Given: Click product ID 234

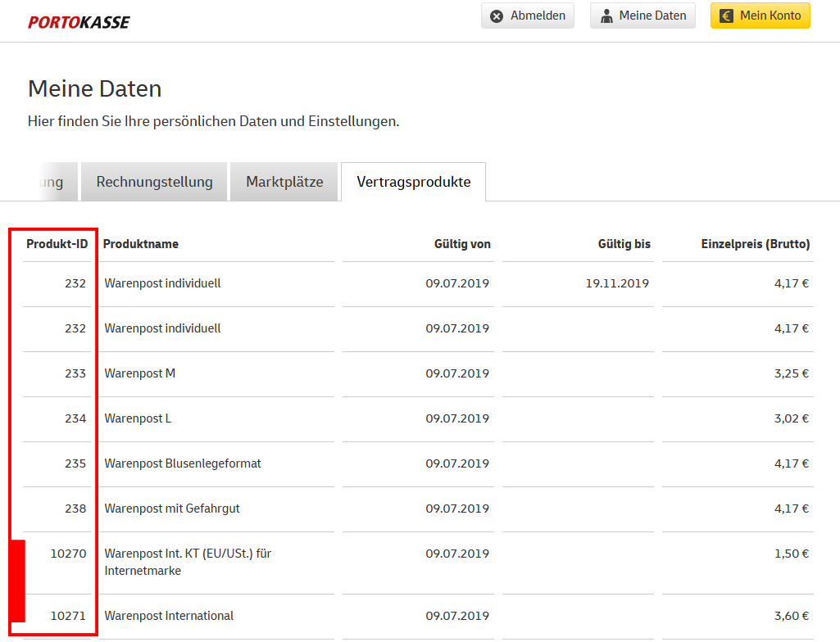Looking at the screenshot, I should pos(75,418).
